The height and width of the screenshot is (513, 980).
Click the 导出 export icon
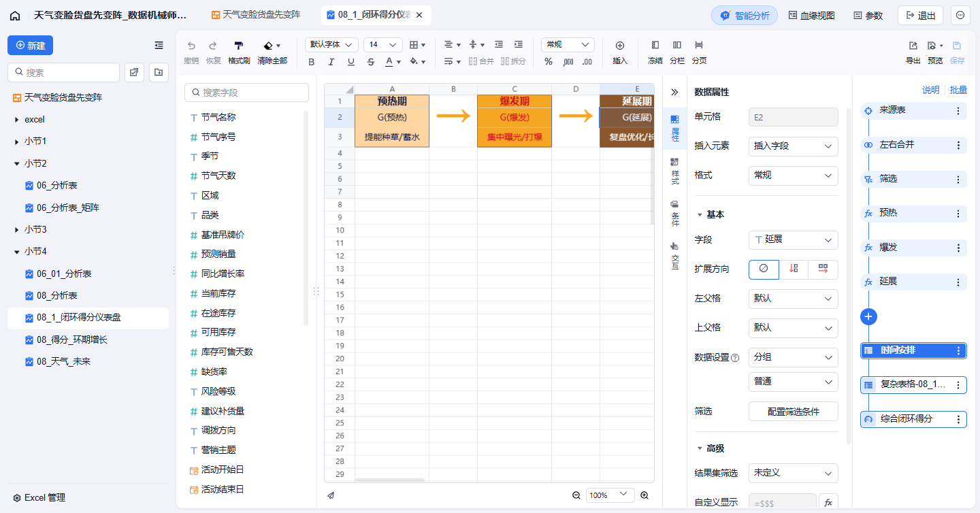click(913, 46)
